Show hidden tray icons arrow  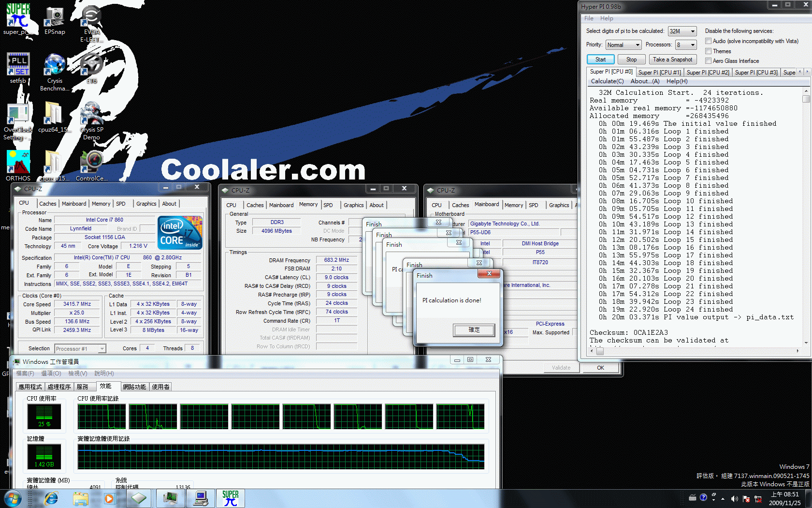pyautogui.click(x=723, y=498)
